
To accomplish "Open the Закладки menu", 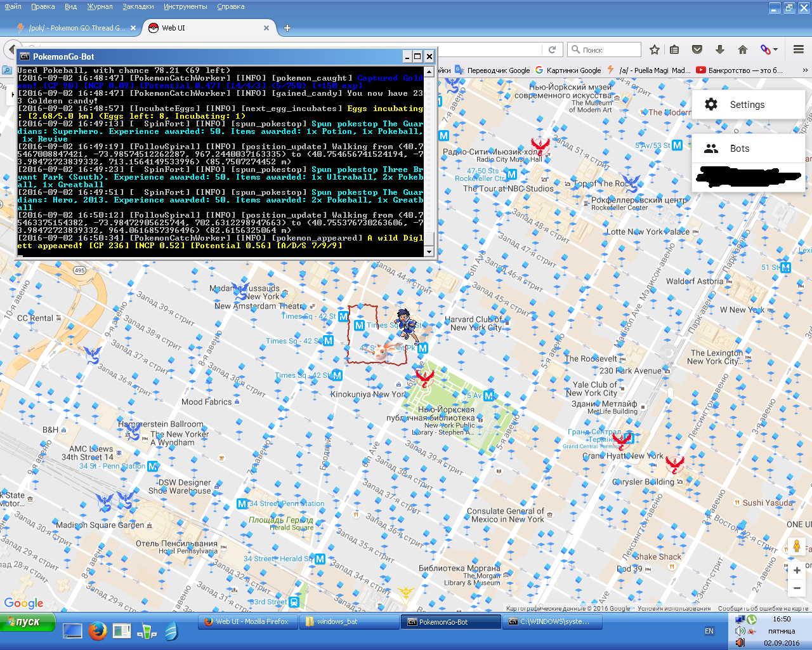I will tap(138, 6).
